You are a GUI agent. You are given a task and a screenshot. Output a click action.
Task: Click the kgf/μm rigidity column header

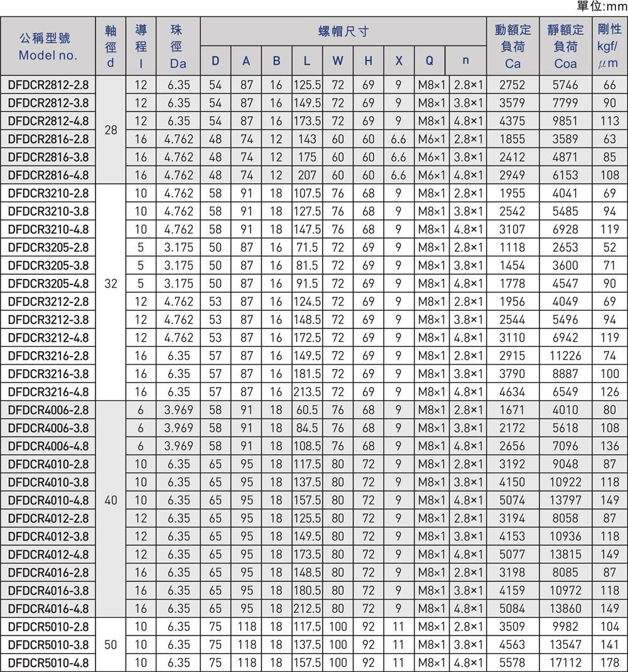click(609, 46)
